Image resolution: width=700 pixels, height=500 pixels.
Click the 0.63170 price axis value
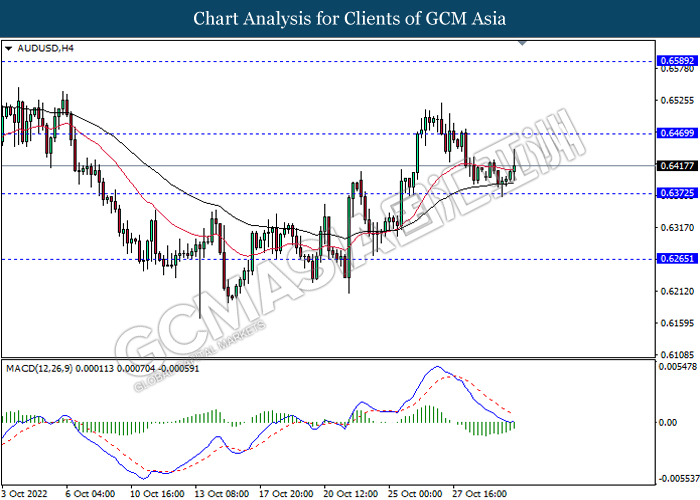click(677, 228)
